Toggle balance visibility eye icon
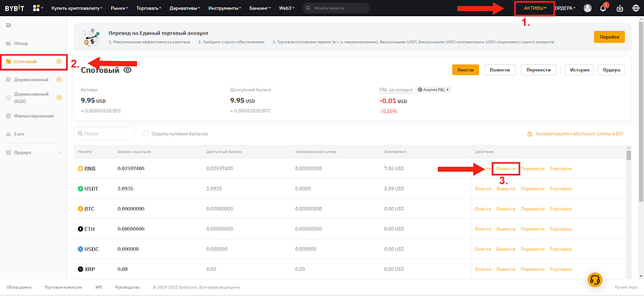Viewport: 644px width, 296px height. click(x=127, y=70)
